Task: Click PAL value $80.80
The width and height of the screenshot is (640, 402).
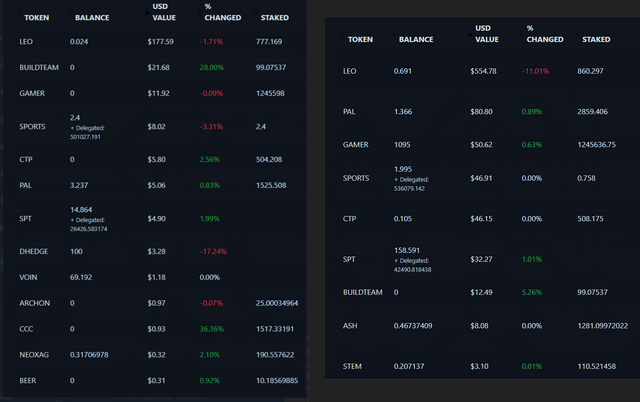Action: (x=481, y=112)
